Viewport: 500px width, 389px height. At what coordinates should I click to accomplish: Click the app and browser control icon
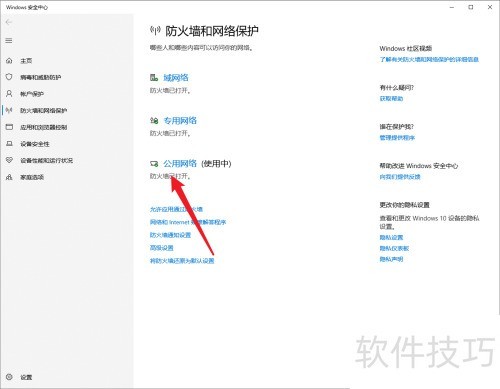click(x=9, y=127)
